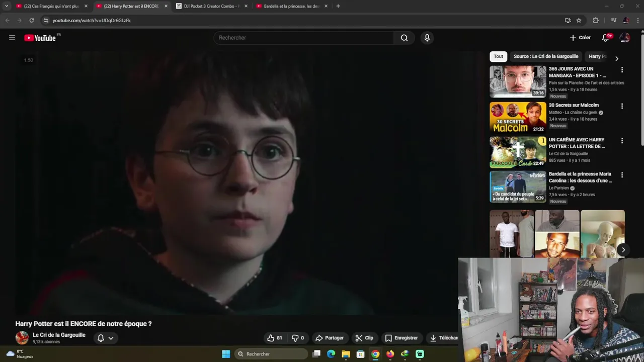The width and height of the screenshot is (644, 362).
Task: Open the 30 Secrets Malcolm thumbnail
Action: click(518, 118)
